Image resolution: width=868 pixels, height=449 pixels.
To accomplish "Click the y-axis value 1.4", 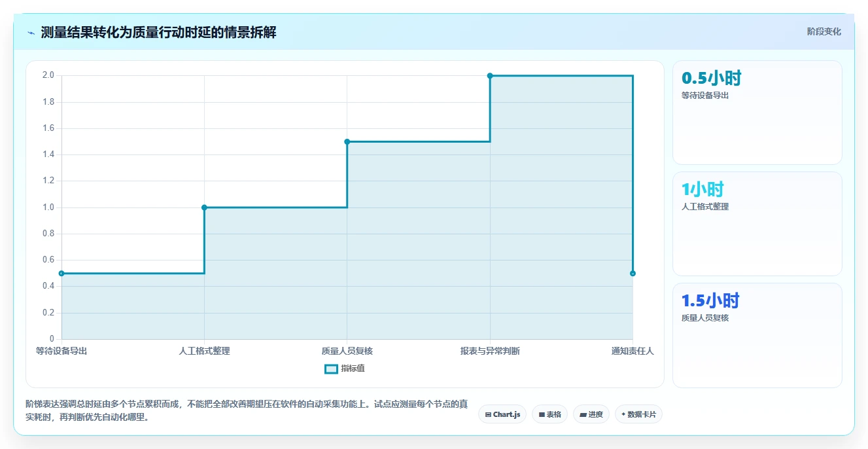I will pos(48,154).
